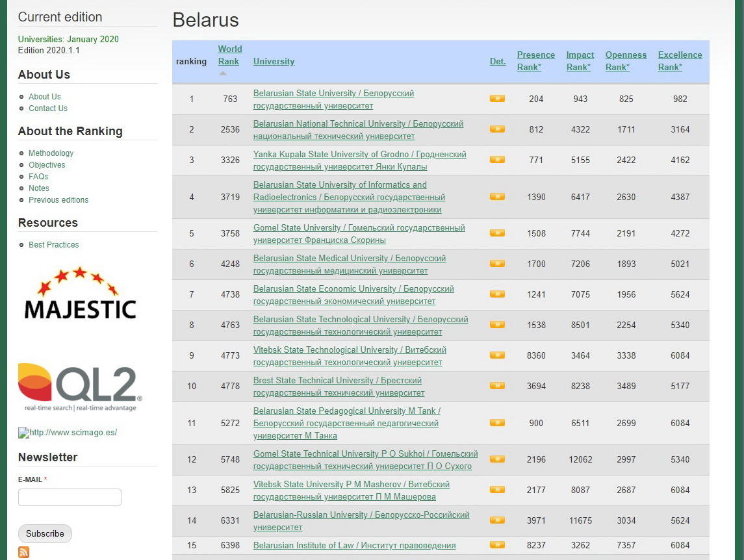This screenshot has height=560, width=744.
Task: Sort table by Presence Rank
Action: coord(535,61)
